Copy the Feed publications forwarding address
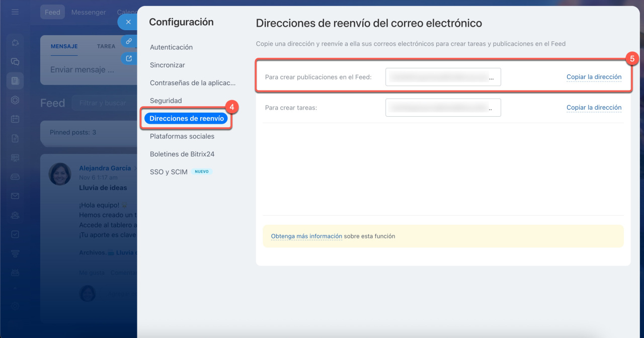This screenshot has height=338, width=644. (594, 77)
